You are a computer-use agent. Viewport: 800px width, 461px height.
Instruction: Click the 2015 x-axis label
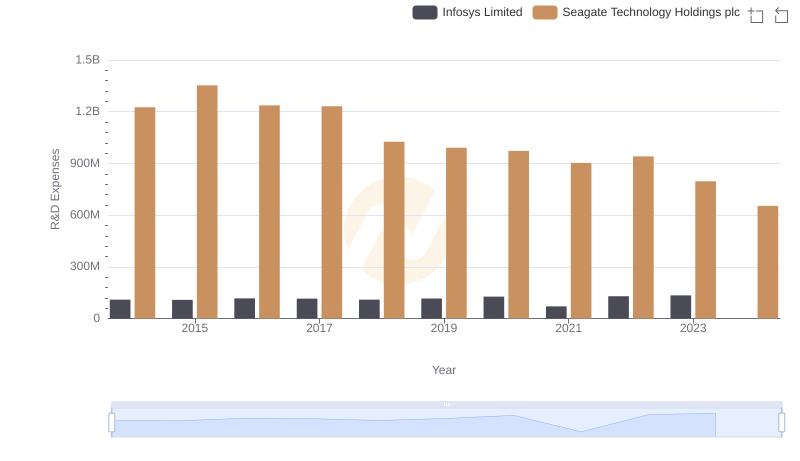(x=195, y=328)
